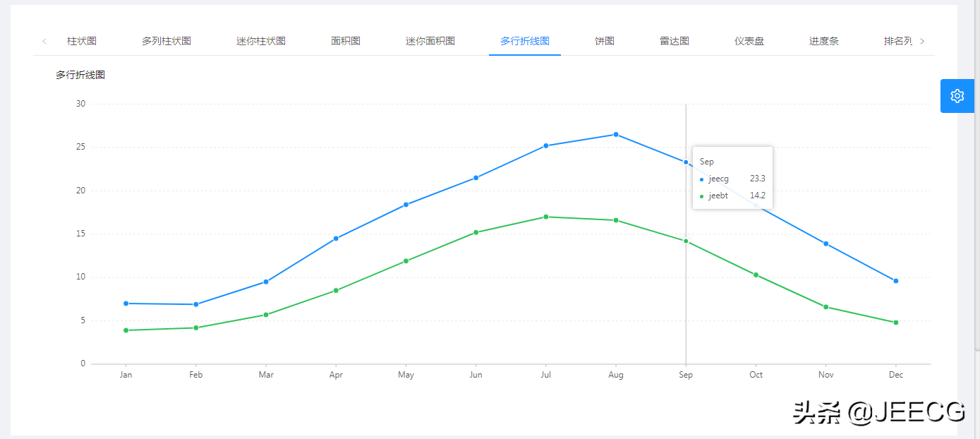Switch to the 多列柱状图 tab
This screenshot has height=439, width=980.
coord(167,41)
